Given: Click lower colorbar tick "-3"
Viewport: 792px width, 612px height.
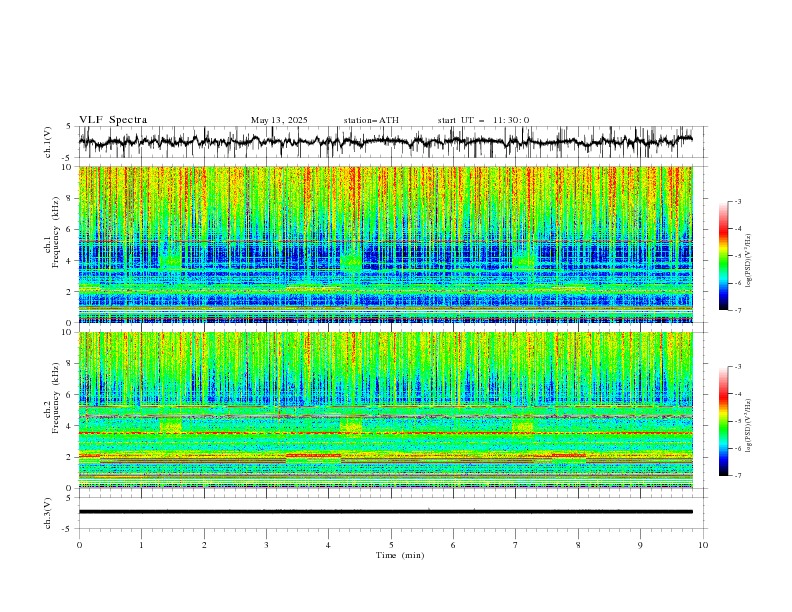Looking at the screenshot, I should tap(738, 367).
